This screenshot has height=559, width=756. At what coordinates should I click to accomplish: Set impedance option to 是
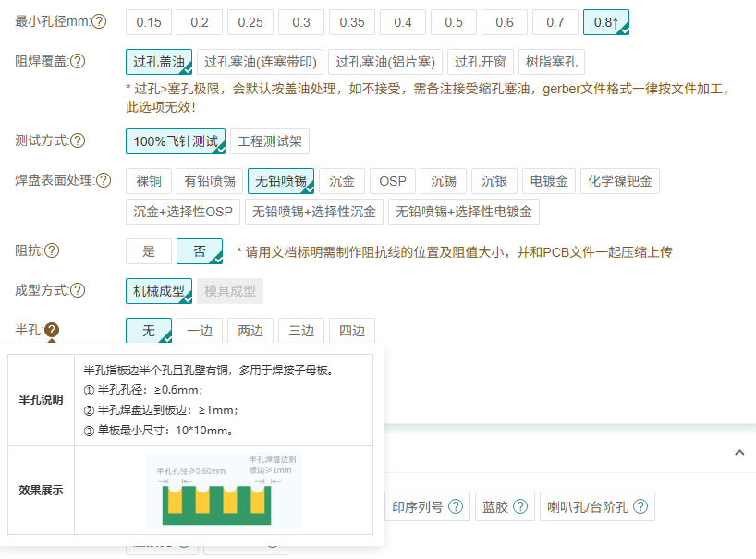[148, 251]
